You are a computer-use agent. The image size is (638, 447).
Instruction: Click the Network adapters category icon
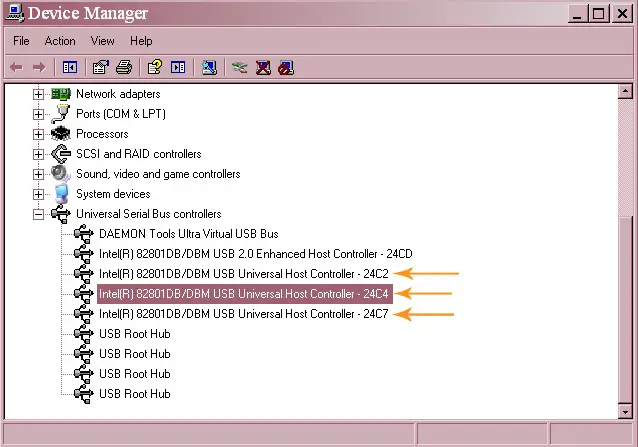click(61, 94)
